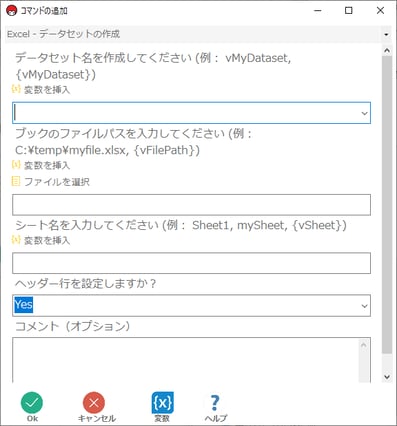Click the ファイルを選択 link
Image resolution: width=397 pixels, height=426 pixels.
57,182
